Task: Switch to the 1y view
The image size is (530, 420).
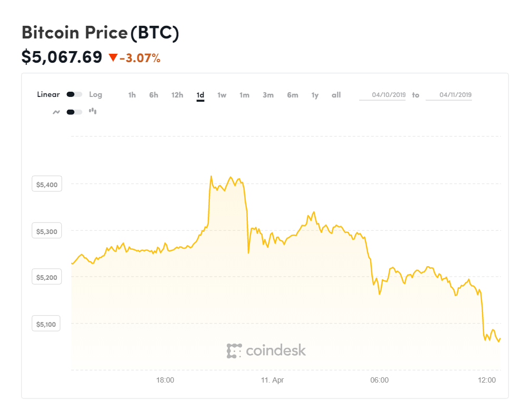Action: click(315, 95)
